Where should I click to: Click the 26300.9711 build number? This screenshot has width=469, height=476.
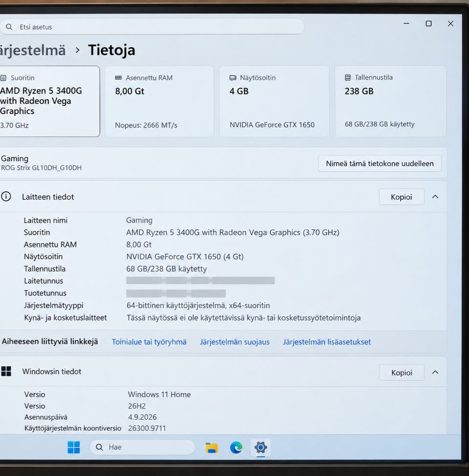pos(147,428)
